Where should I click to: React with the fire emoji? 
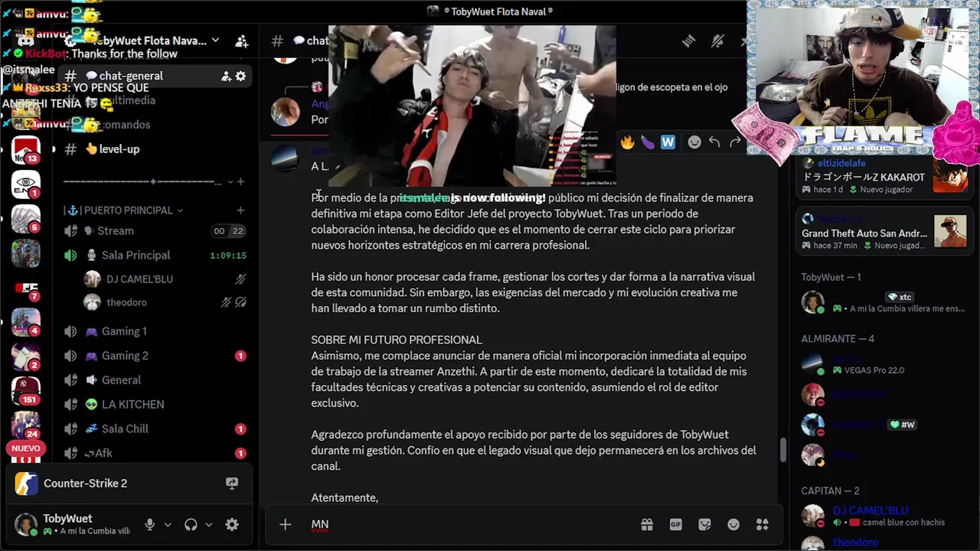coord(627,142)
